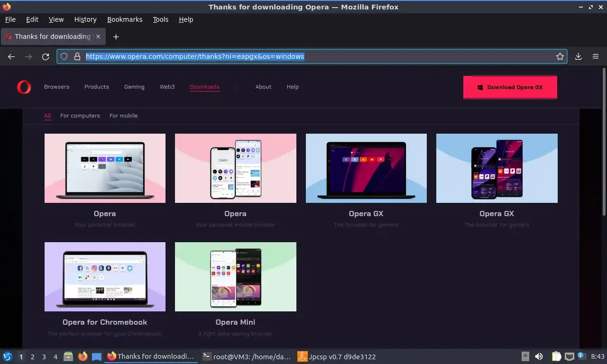607x364 pixels.
Task: Open the About navigation item
Action: (263, 87)
